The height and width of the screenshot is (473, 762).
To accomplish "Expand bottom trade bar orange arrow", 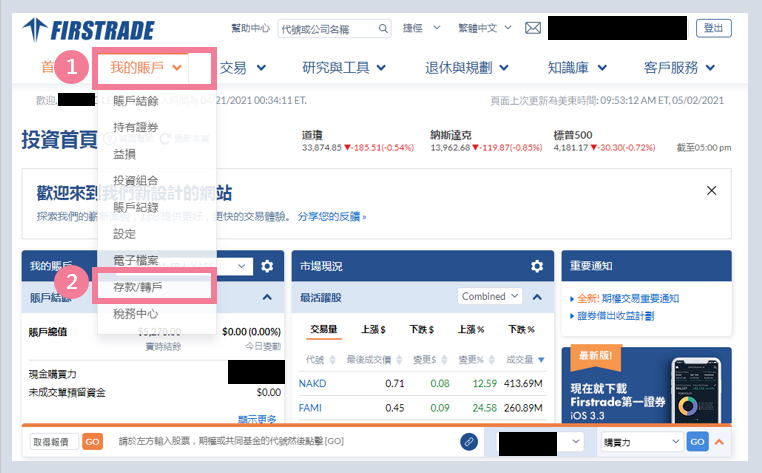I will pos(719,442).
